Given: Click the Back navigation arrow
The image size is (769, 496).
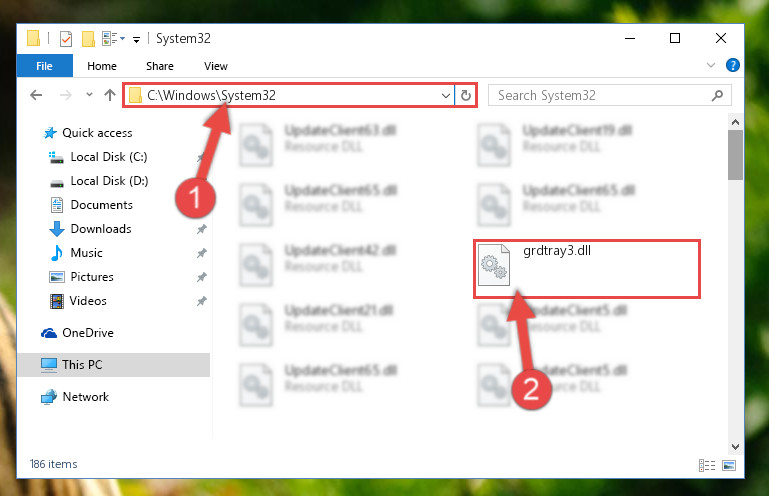Looking at the screenshot, I should click(x=36, y=95).
